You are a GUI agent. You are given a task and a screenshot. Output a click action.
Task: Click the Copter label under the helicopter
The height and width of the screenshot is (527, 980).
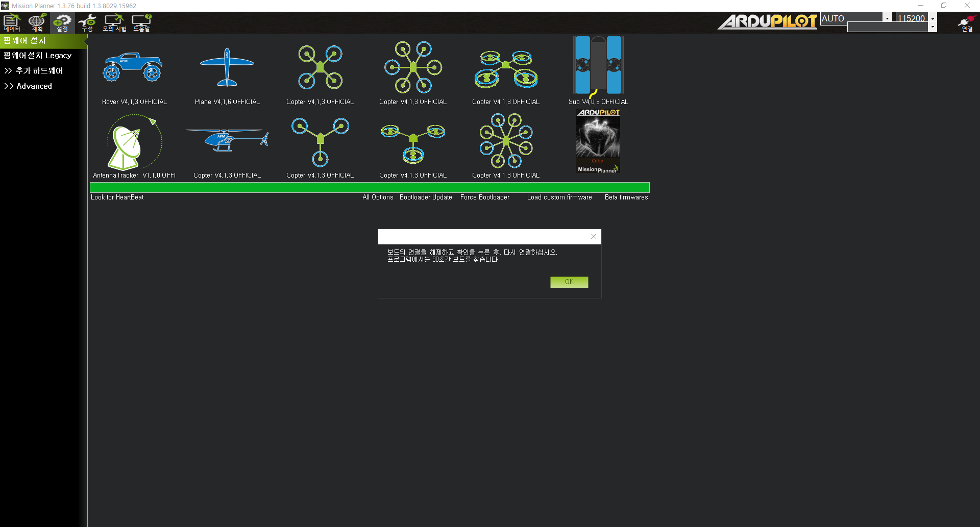pos(227,175)
